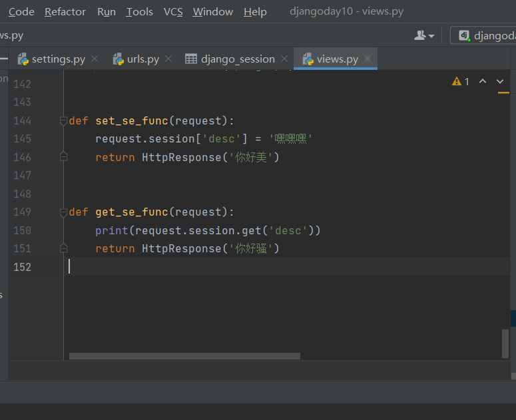The image size is (516, 420).
Task: Go to previous highlighted error arrow
Action: pyautogui.click(x=483, y=81)
